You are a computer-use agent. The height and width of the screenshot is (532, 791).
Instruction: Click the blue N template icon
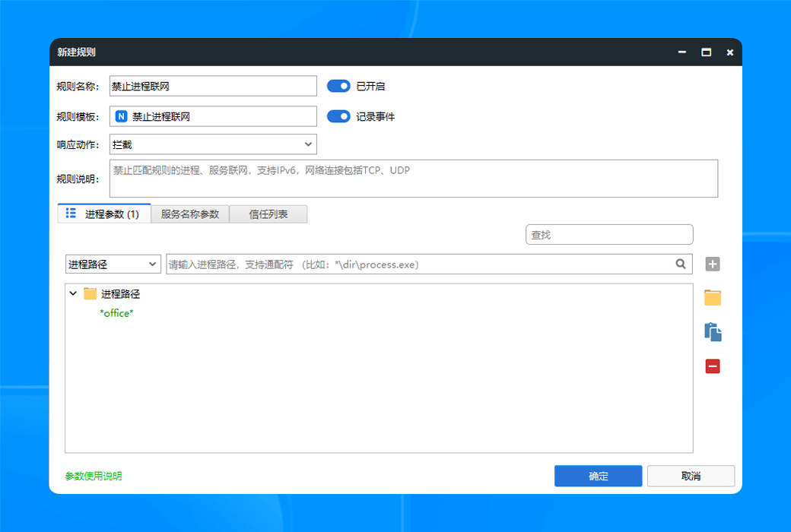(121, 116)
